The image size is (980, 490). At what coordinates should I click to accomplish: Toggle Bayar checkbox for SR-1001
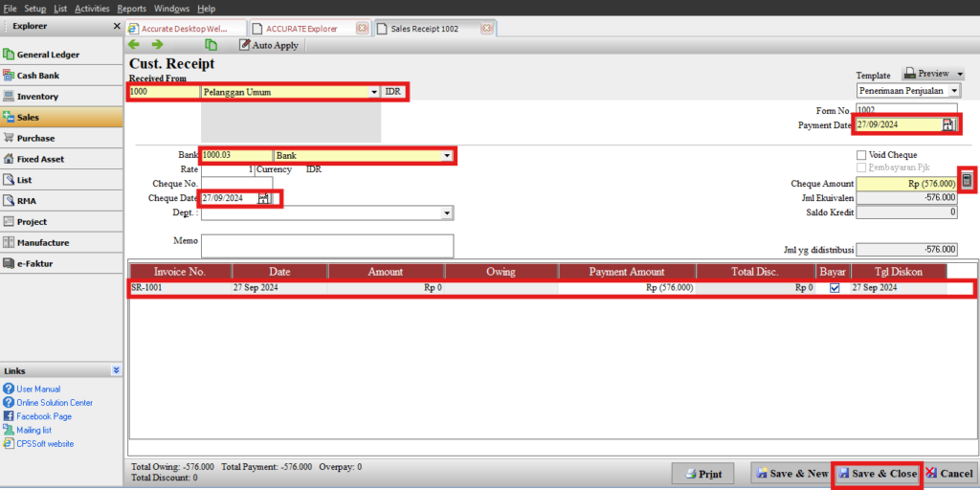[x=835, y=288]
